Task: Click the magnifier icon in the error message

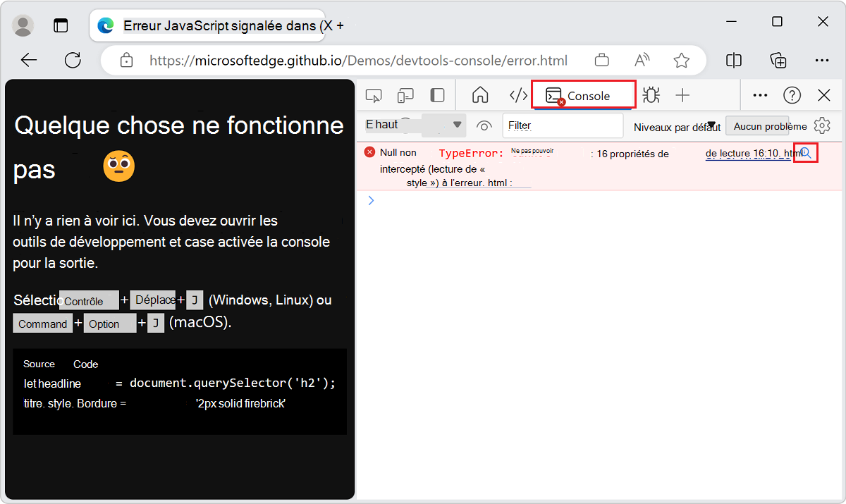Action: click(x=806, y=152)
